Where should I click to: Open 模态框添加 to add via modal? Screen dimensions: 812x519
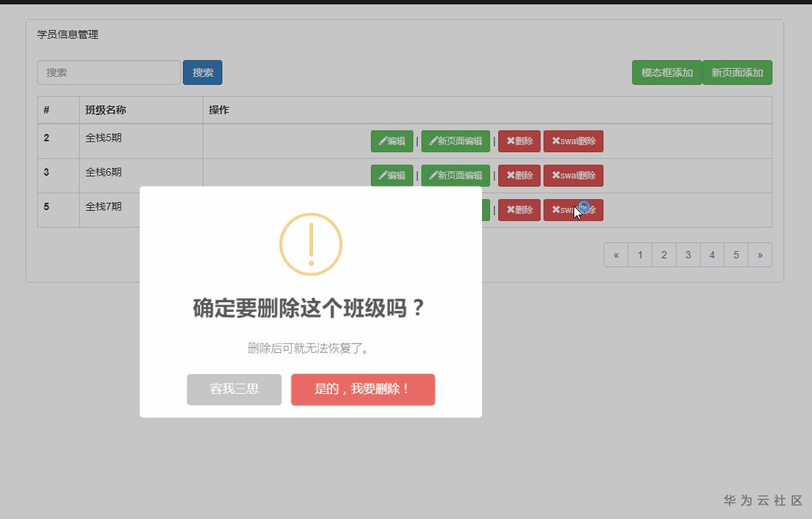point(666,72)
